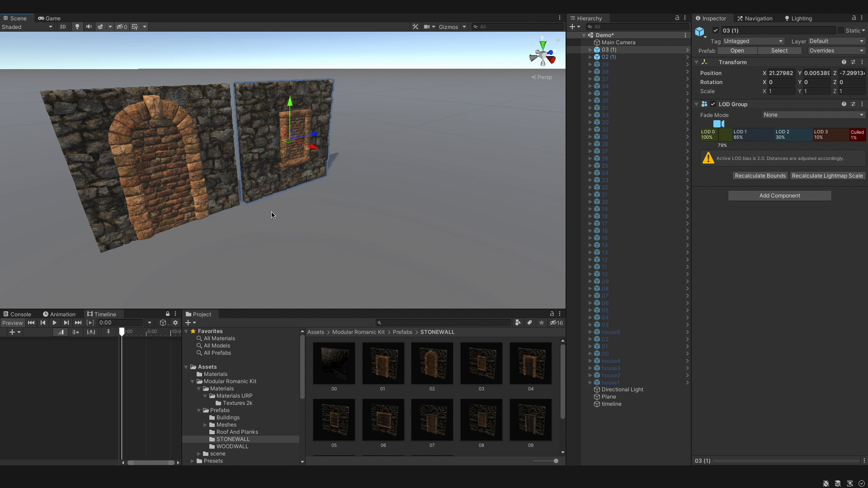Screen dimensions: 868x488
Task: Select Timeline replace mode icon
Action: tap(91, 332)
